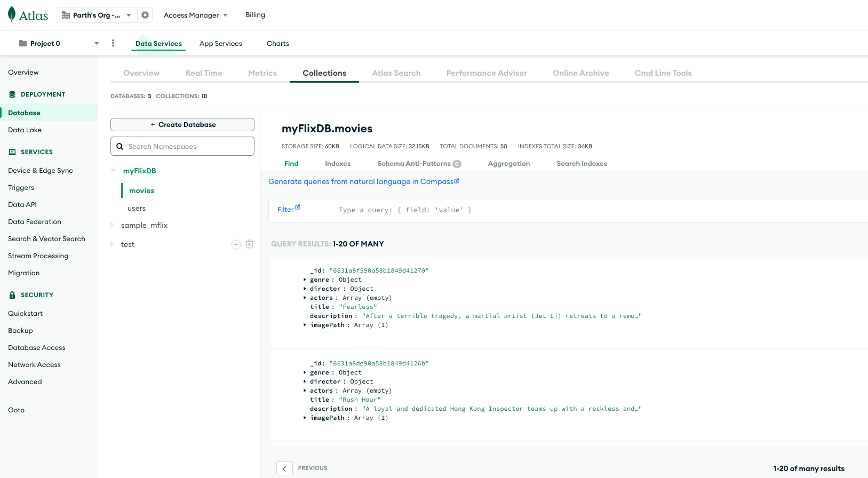868x478 pixels.
Task: Switch to Charts tab
Action: point(278,44)
